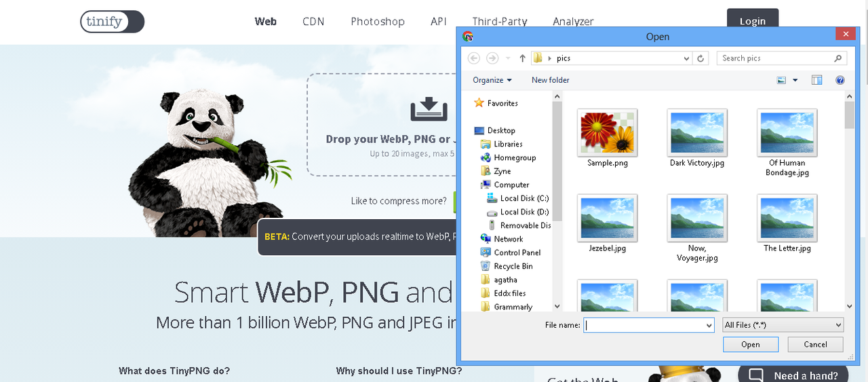The width and height of the screenshot is (868, 382).
Task: Open the API tab
Action: click(x=439, y=22)
